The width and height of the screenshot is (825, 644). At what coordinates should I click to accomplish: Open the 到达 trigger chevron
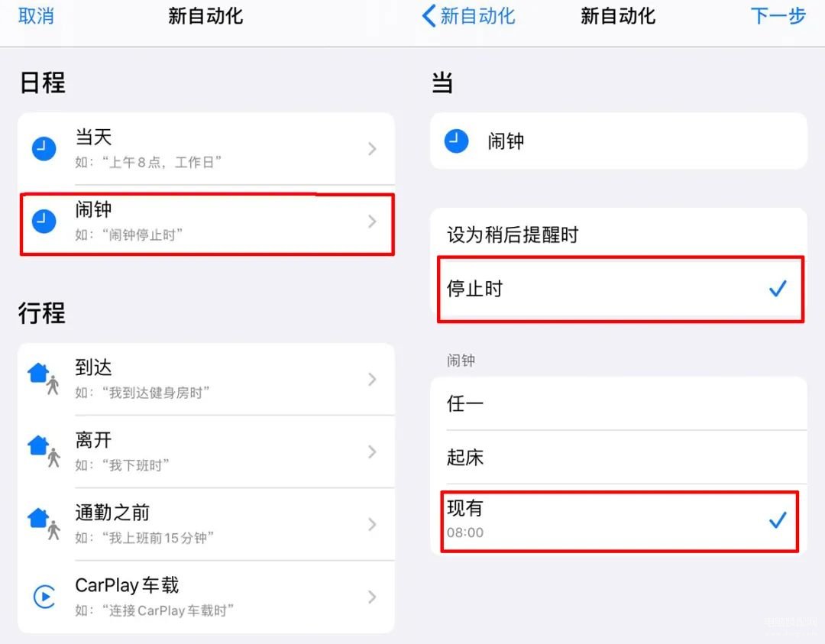tap(372, 379)
